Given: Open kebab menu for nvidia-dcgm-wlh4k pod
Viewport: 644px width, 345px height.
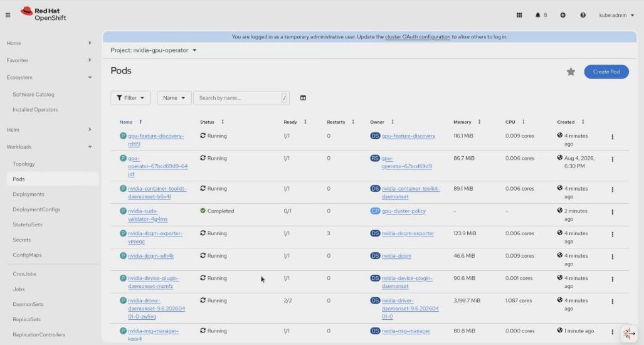Looking at the screenshot, I should point(613,257).
